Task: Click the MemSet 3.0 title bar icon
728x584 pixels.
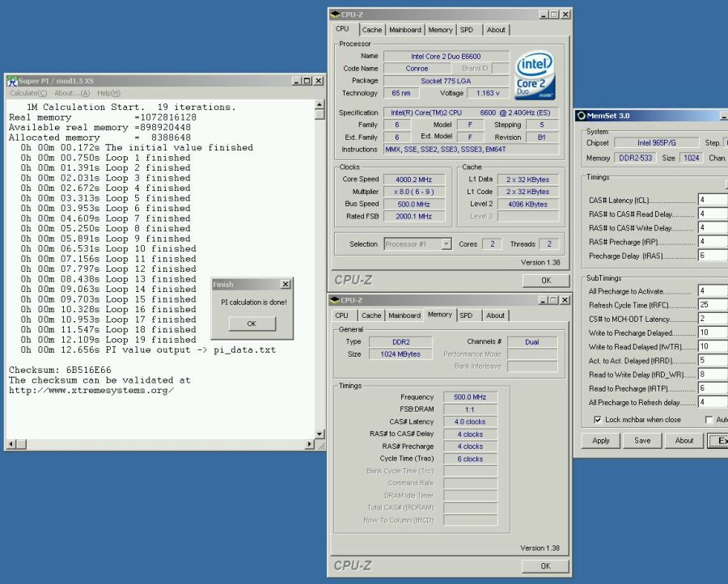Action: [581, 116]
